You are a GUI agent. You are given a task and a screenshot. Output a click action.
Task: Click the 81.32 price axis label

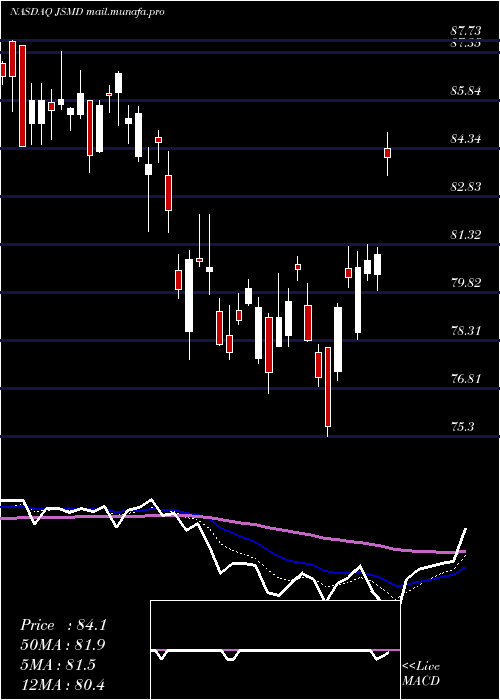(x=466, y=235)
